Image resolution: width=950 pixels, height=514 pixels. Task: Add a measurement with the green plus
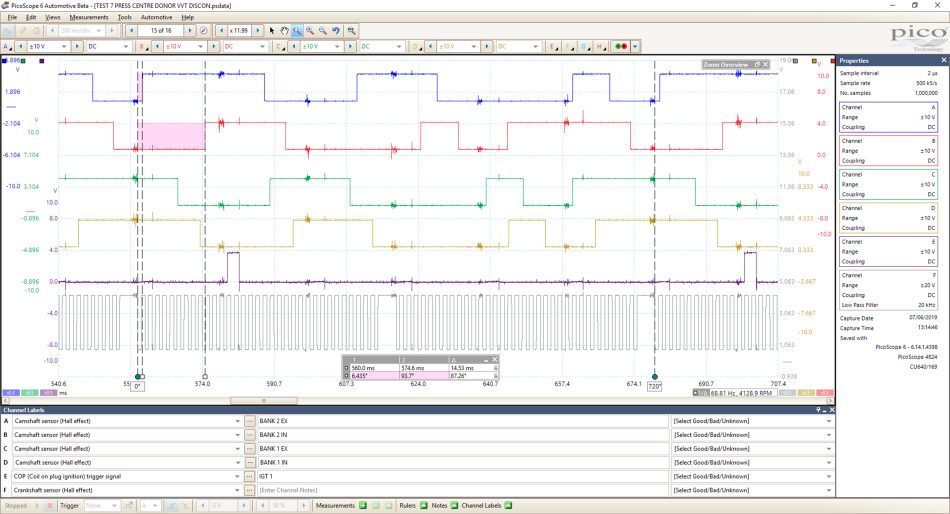coord(363,506)
